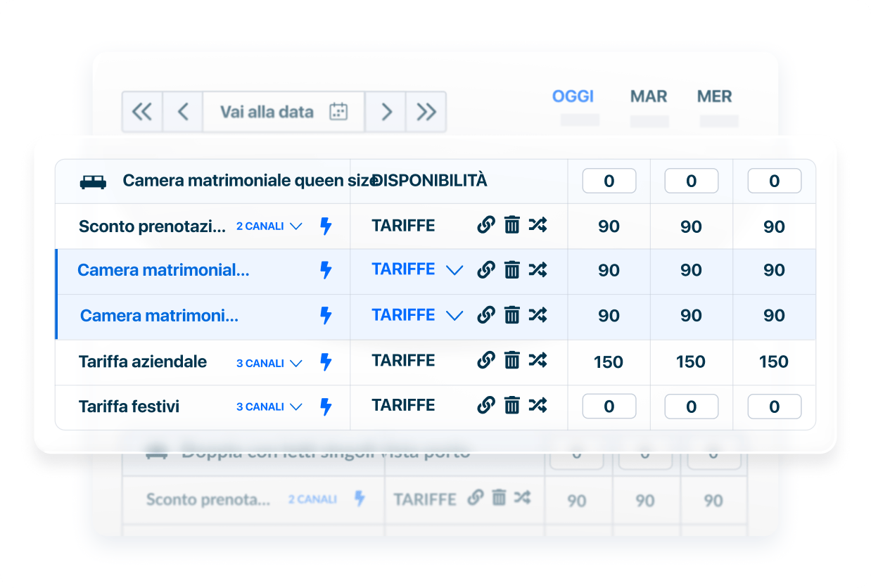Select the OGGI day column header
This screenshot has height=588, width=871.
click(x=573, y=96)
